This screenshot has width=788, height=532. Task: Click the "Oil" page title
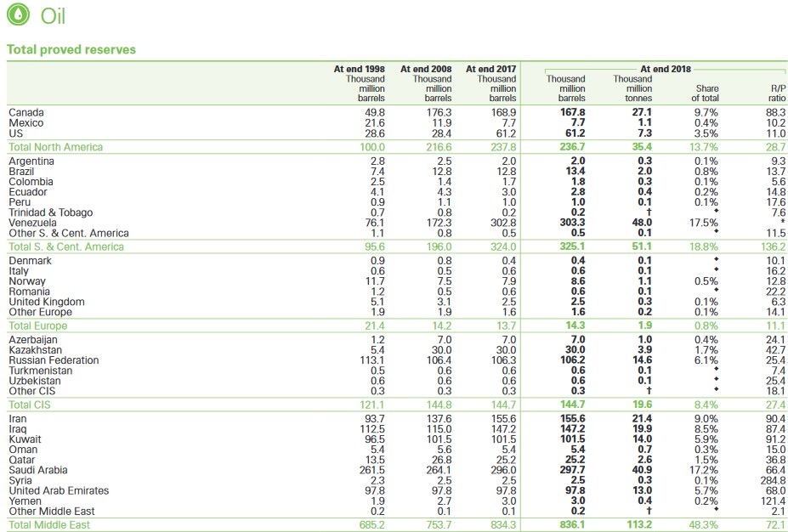coord(53,16)
